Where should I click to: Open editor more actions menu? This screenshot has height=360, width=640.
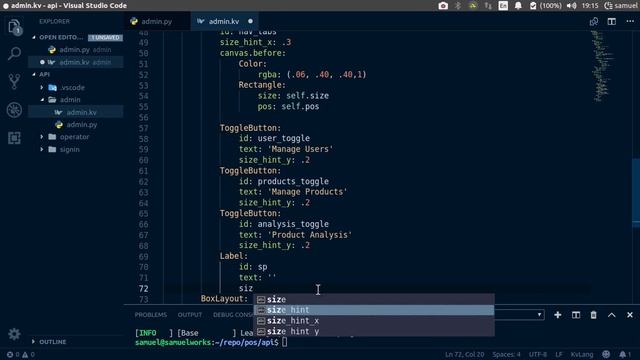[x=630, y=21]
